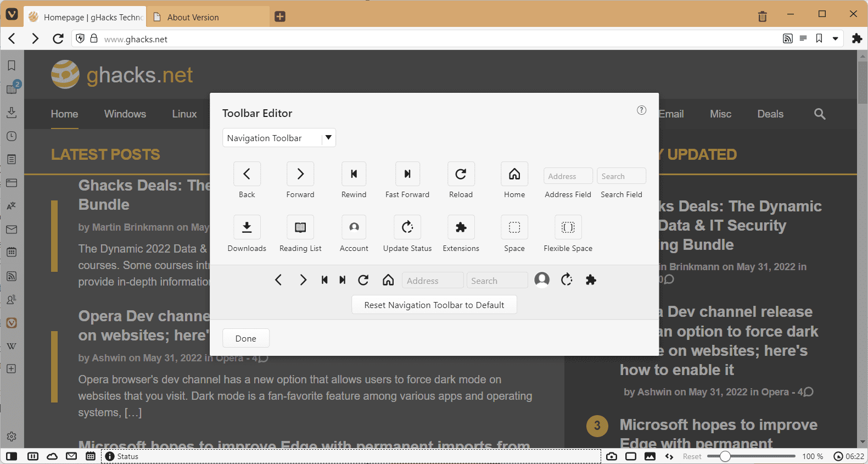Select the Update Status icon in the palette
This screenshot has width=868, height=464.
click(407, 227)
